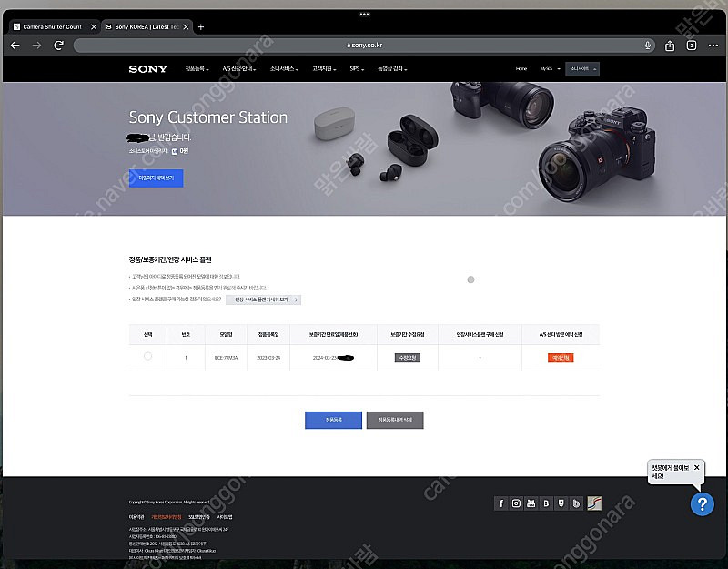Open the Naver post icon in footer
728x569 pixels.
click(x=561, y=503)
